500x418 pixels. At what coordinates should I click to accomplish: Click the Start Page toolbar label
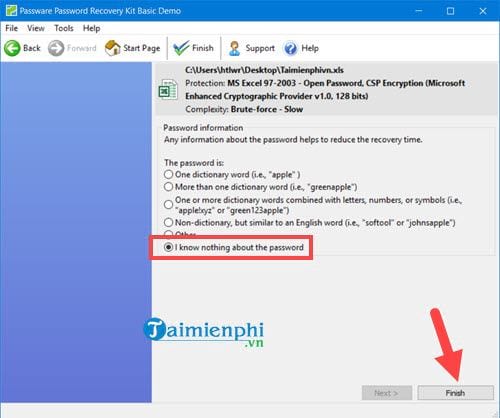pyautogui.click(x=142, y=48)
